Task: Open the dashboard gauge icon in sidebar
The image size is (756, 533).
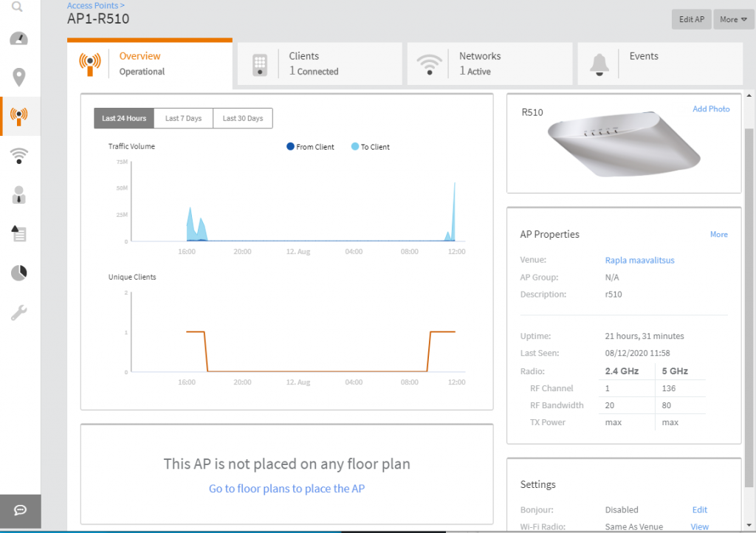Action: (19, 39)
